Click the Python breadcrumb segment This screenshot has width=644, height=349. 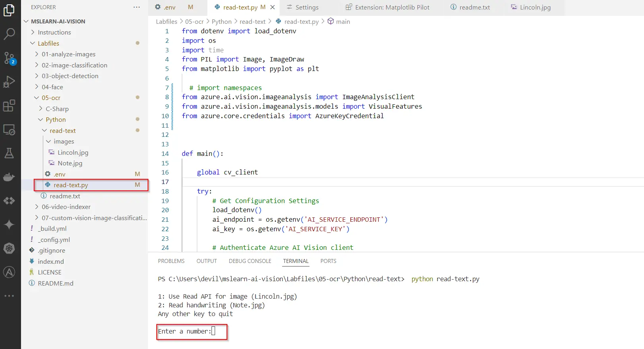point(221,21)
